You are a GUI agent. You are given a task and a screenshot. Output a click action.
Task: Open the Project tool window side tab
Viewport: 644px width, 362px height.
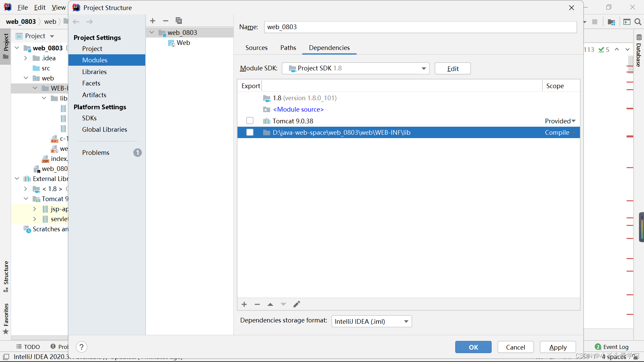pyautogui.click(x=6, y=47)
